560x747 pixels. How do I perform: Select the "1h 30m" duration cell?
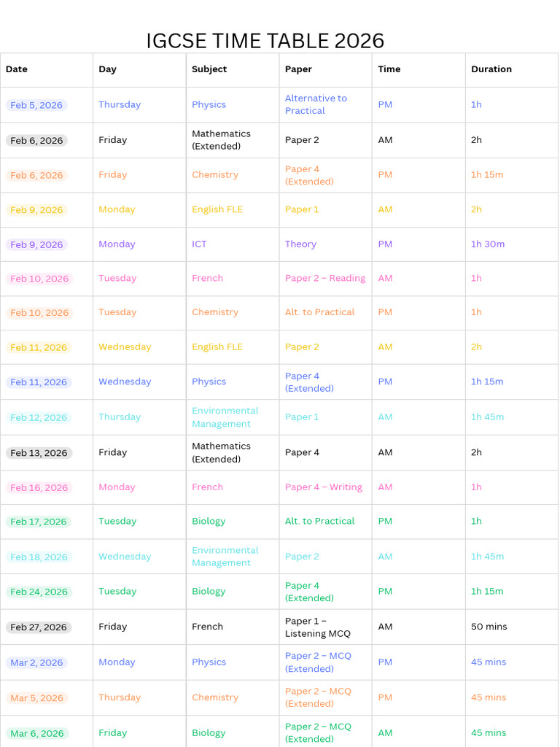pyautogui.click(x=488, y=244)
